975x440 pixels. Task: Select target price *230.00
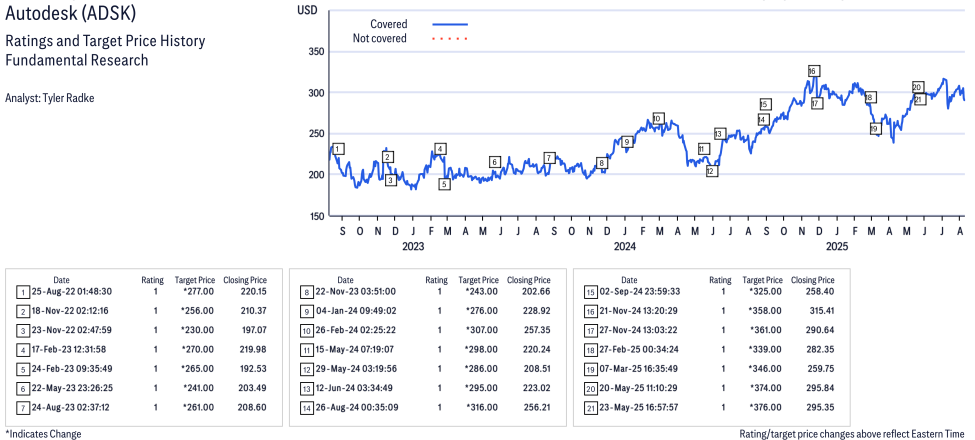(198, 330)
